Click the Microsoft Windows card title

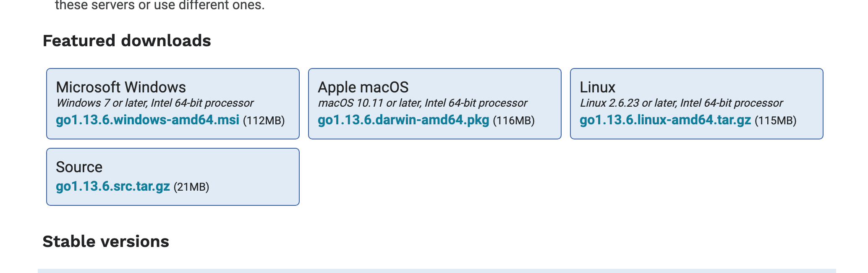coord(121,87)
